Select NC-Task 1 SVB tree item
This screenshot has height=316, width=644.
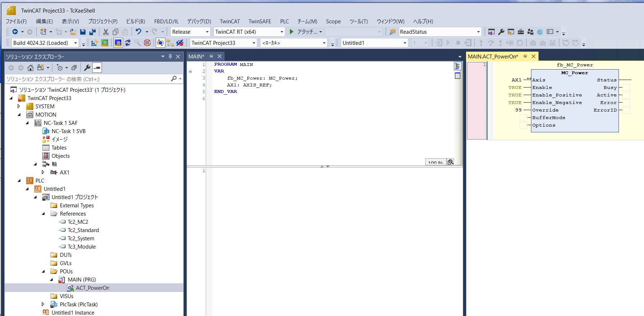tap(69, 131)
